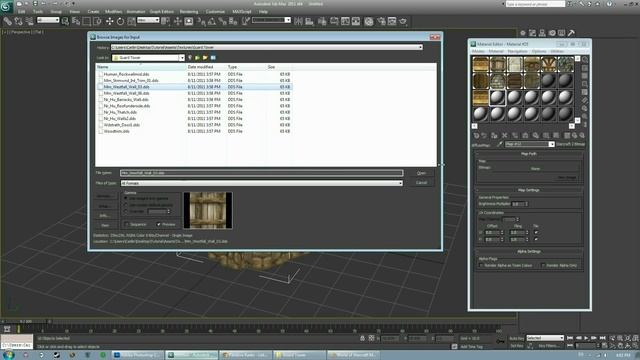The image size is (640, 360).
Task: Click Sample Type icon beside sample slots
Action: [585, 60]
